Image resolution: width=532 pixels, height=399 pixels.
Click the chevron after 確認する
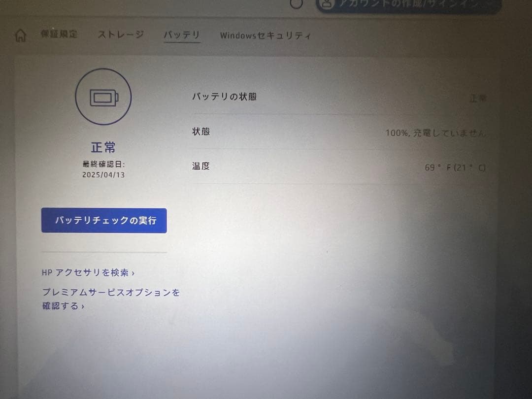[x=82, y=306]
